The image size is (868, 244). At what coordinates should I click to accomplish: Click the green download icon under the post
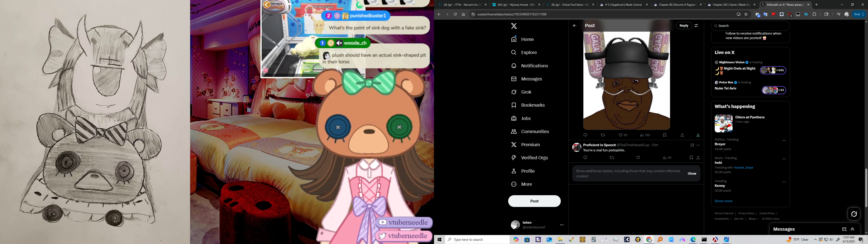[698, 135]
